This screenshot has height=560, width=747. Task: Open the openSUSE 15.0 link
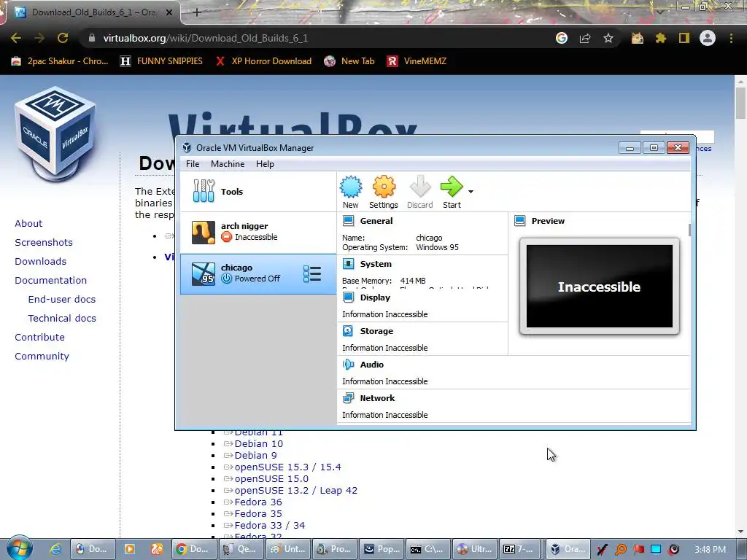271,478
